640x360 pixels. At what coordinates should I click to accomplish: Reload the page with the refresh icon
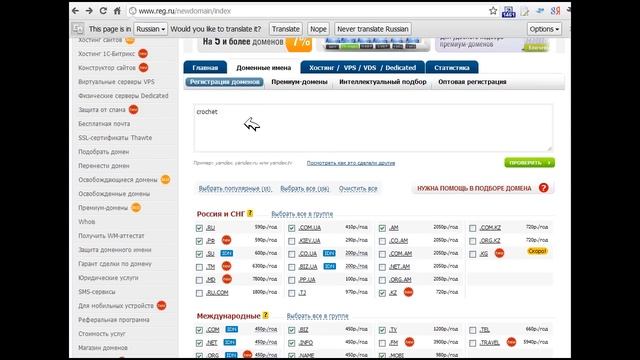[103, 11]
